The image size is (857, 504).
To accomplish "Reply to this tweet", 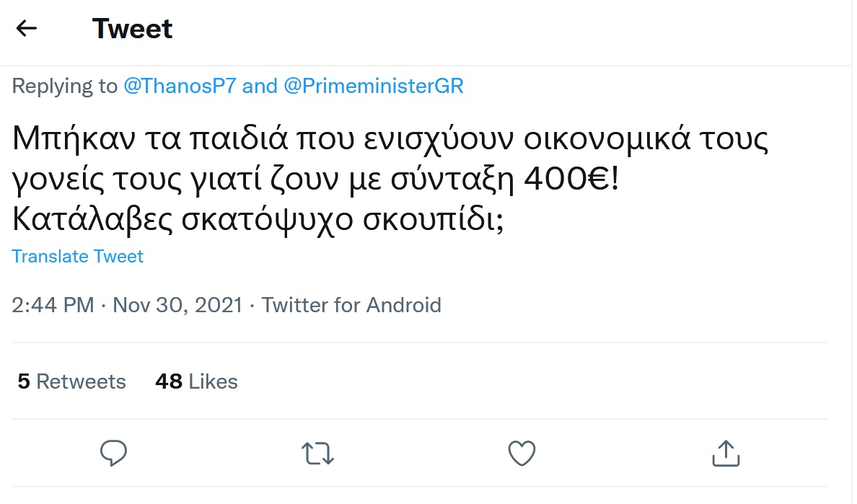I will tap(113, 454).
